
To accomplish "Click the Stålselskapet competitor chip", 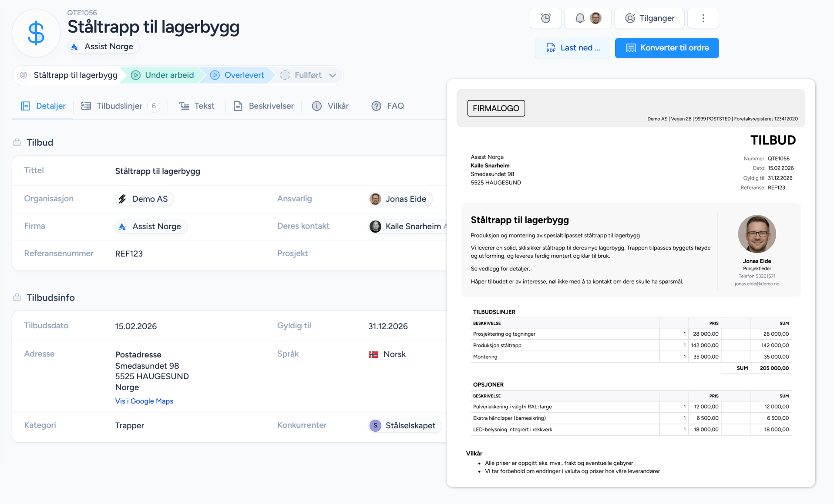I will 405,426.
